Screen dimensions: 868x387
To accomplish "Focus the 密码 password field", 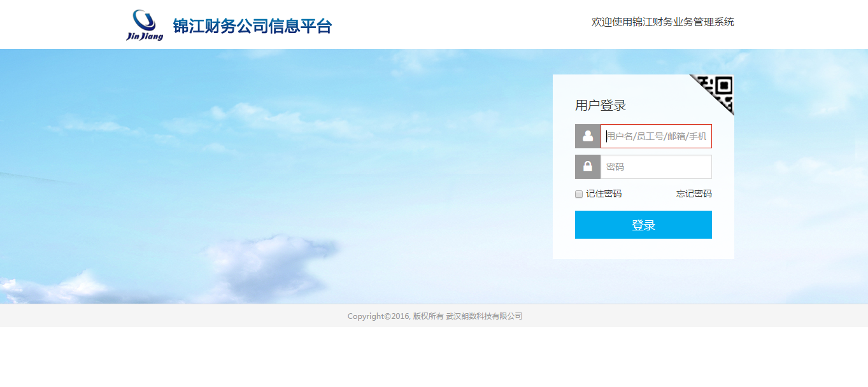I will click(656, 167).
